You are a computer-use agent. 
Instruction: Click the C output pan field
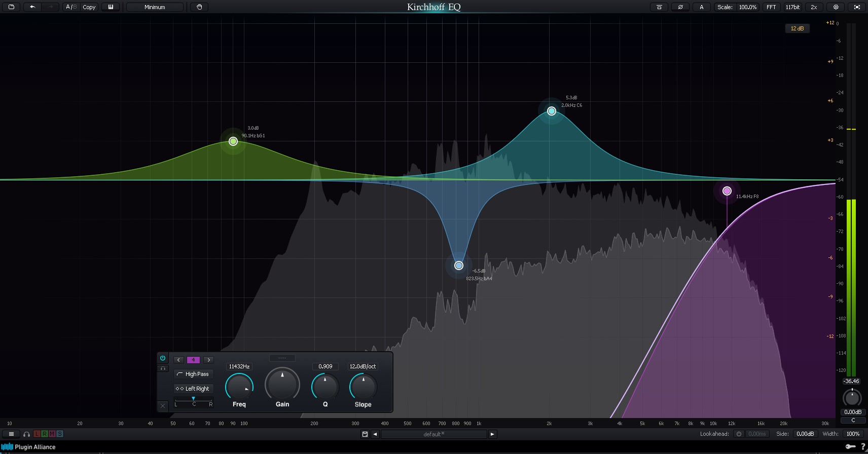pyautogui.click(x=853, y=420)
